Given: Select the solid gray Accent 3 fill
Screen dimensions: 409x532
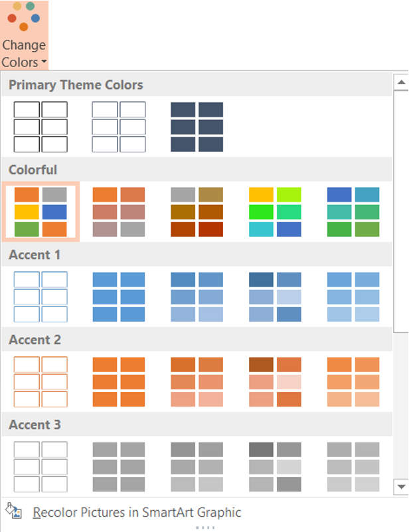Looking at the screenshot, I should (119, 467).
